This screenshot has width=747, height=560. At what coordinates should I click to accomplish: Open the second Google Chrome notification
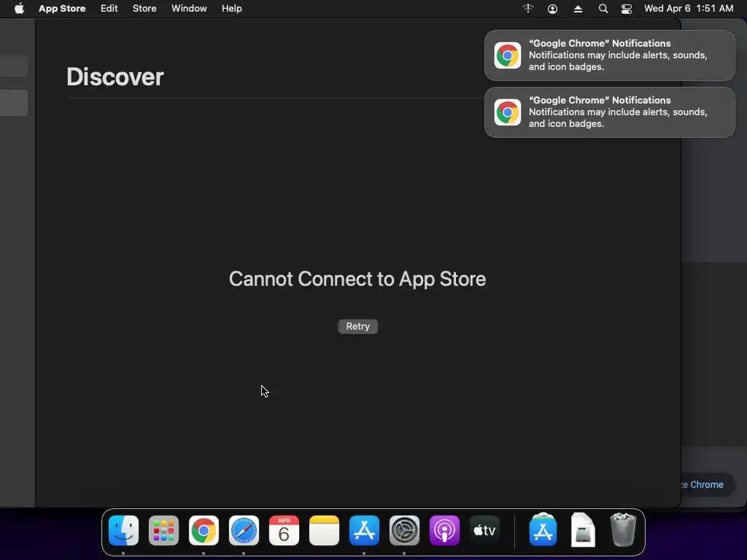[x=610, y=112]
